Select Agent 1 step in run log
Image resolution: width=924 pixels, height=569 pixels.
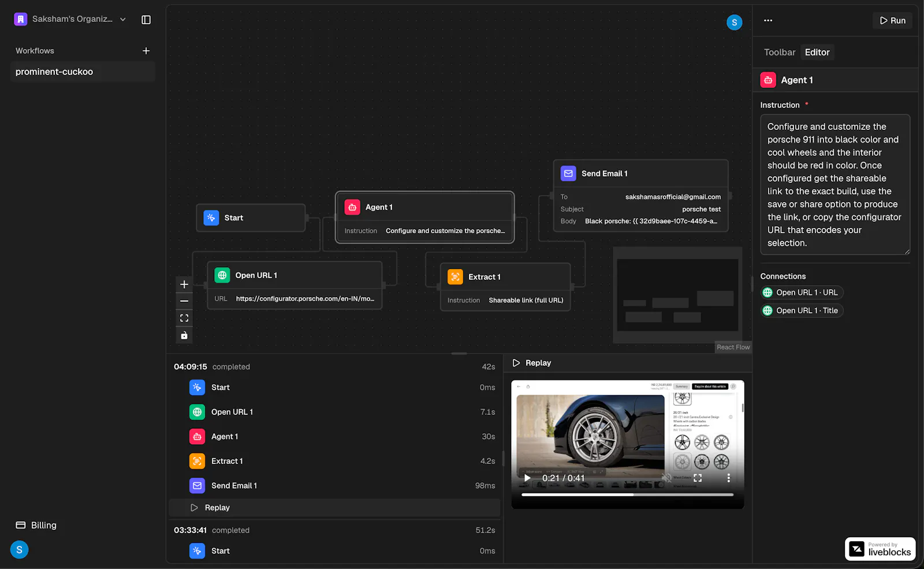[x=334, y=437]
